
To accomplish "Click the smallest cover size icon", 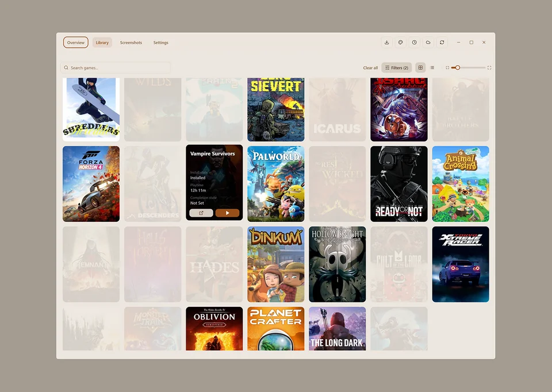I will (447, 68).
